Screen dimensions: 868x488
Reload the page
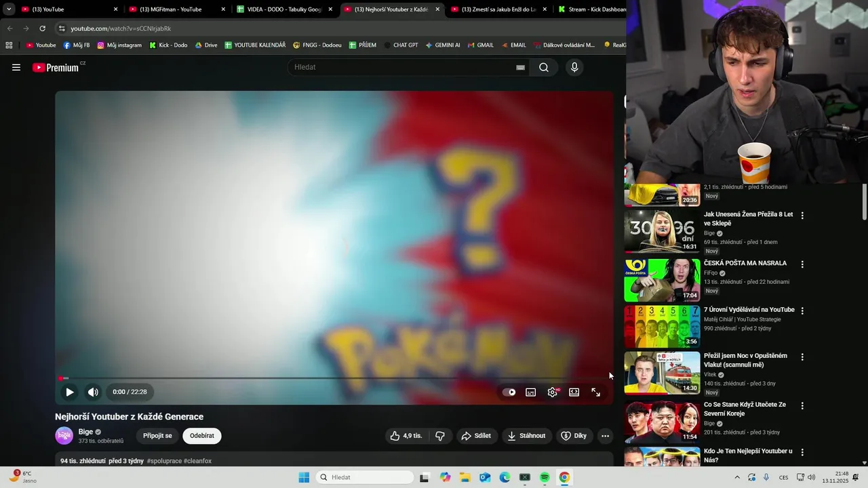tap(42, 28)
